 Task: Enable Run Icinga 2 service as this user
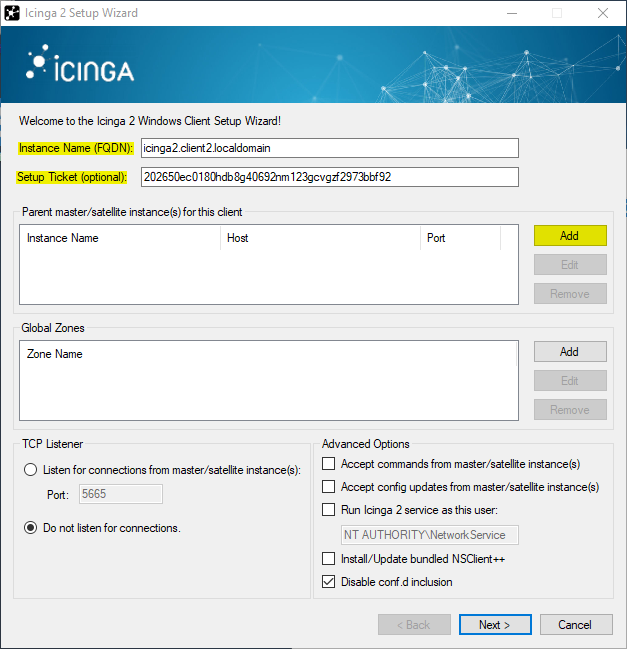coord(329,509)
